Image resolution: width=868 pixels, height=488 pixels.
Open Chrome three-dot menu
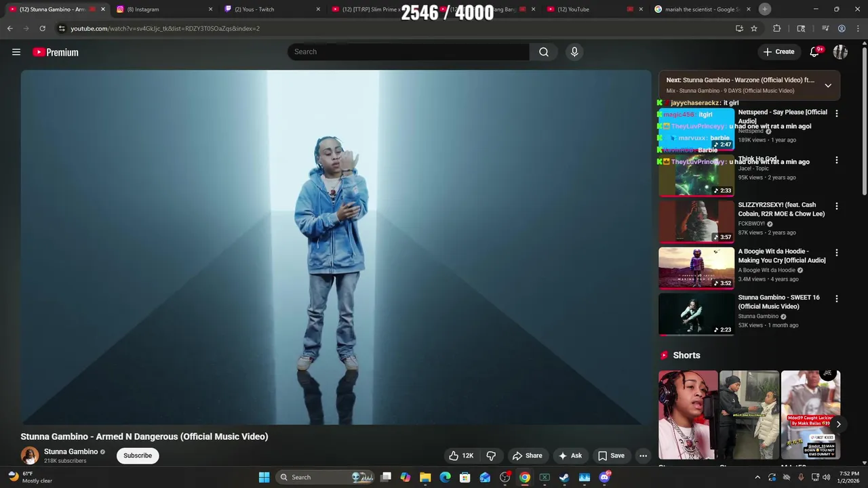coord(858,28)
